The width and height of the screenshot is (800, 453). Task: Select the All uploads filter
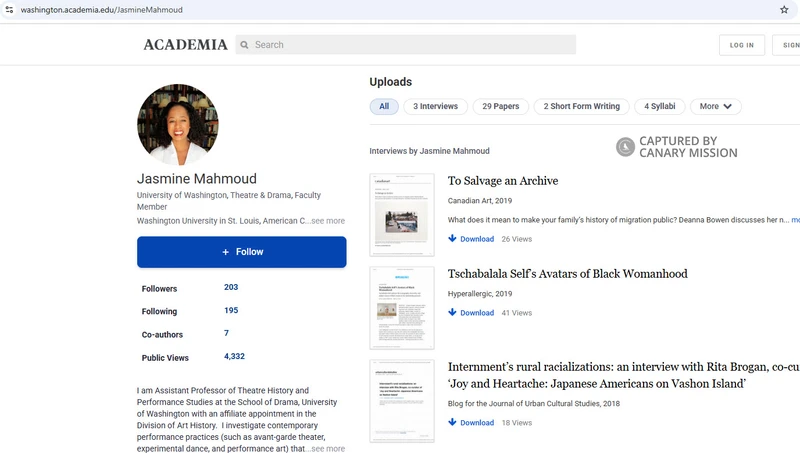(384, 106)
